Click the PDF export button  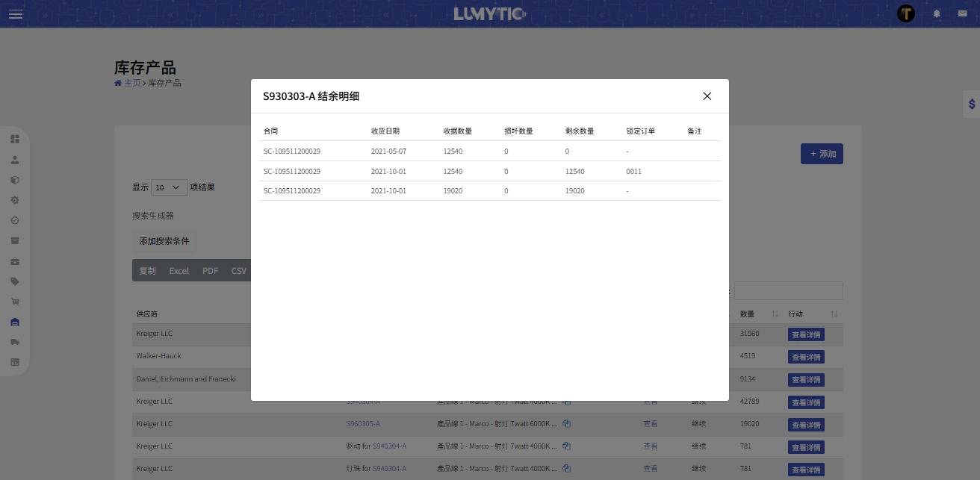pos(211,271)
